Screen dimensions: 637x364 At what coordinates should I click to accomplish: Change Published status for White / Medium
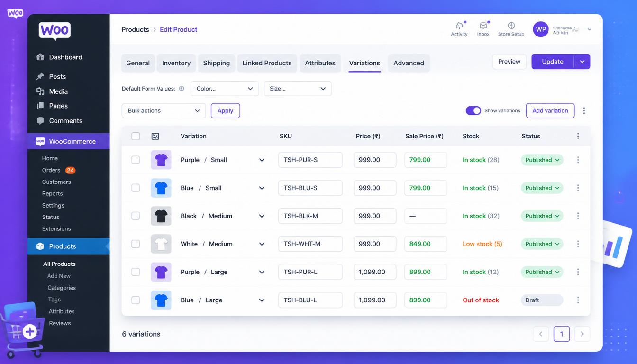pos(542,244)
